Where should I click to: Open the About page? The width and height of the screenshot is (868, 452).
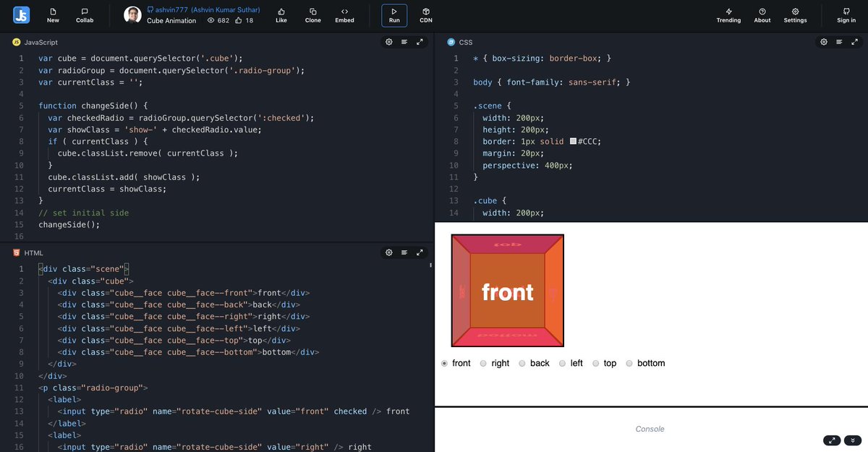(x=762, y=15)
